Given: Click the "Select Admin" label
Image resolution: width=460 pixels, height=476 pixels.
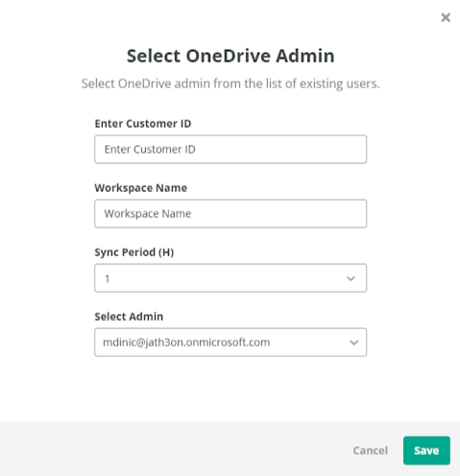Looking at the screenshot, I should (x=129, y=317).
